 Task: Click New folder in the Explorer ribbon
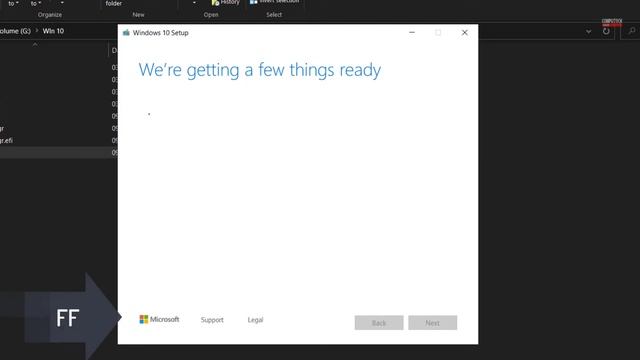[x=113, y=3]
